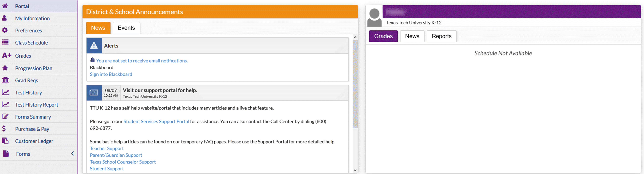Click the 08/07 post date

[111, 90]
